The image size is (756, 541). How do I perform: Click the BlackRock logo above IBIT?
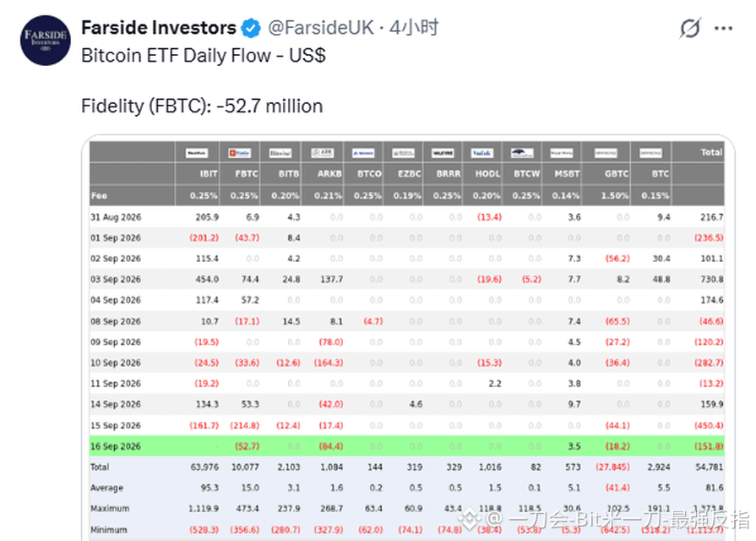click(197, 153)
